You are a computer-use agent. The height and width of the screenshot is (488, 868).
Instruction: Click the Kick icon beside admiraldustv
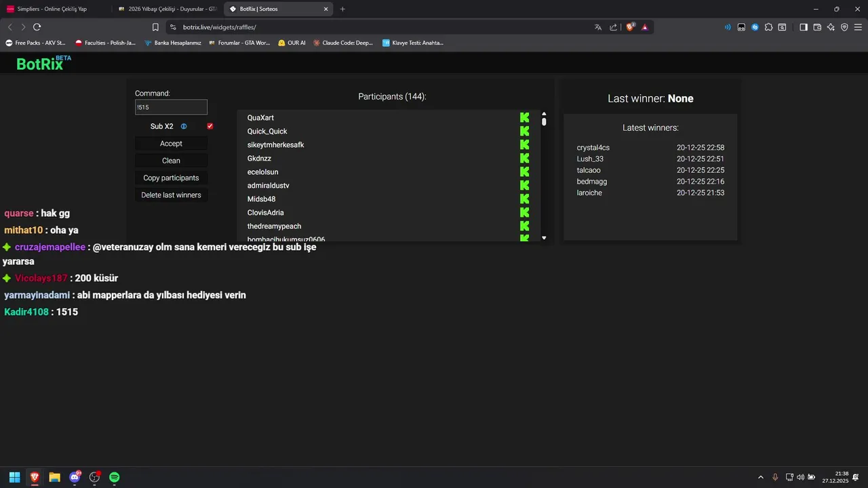tap(524, 186)
